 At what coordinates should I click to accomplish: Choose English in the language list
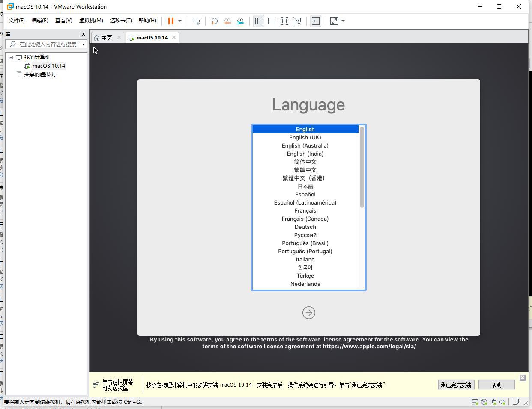(305, 129)
